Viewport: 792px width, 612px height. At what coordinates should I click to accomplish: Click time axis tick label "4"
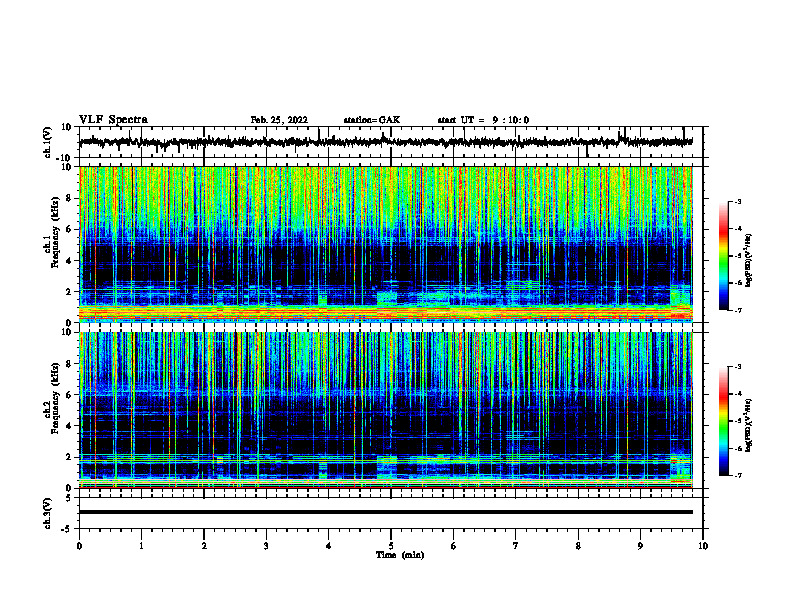[x=329, y=546]
